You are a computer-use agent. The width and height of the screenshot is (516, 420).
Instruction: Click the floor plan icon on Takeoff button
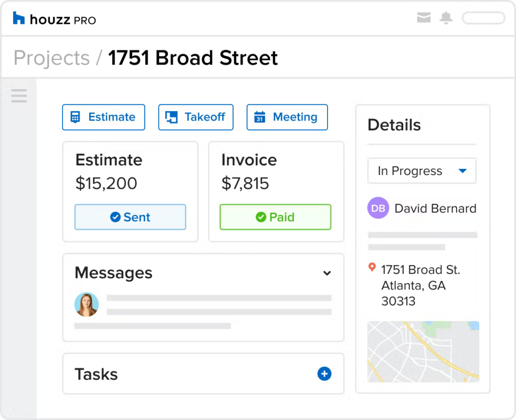171,117
